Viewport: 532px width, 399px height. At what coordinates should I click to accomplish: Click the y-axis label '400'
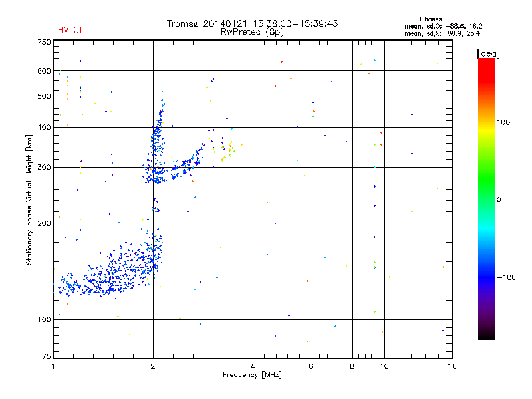click(x=44, y=127)
